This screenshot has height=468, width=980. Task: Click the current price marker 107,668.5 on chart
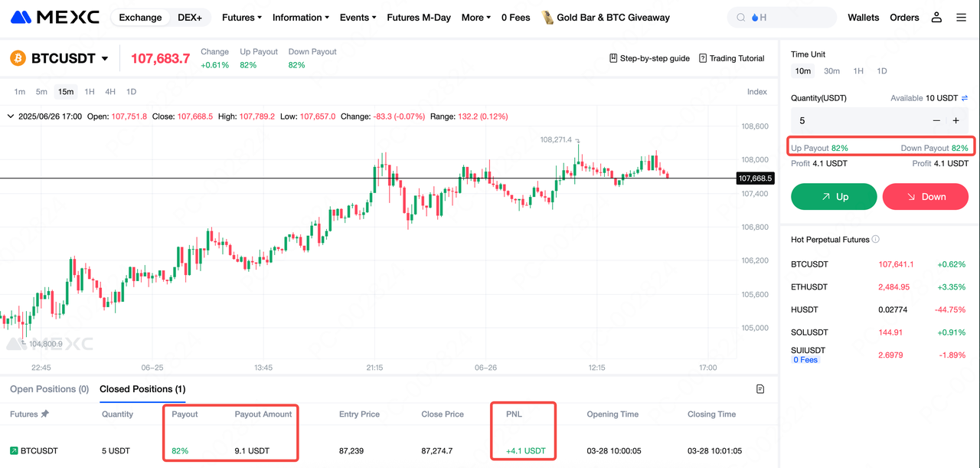pyautogui.click(x=756, y=178)
